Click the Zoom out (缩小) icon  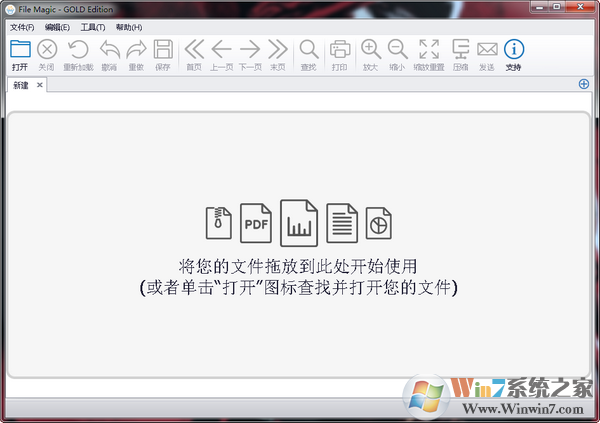click(x=398, y=49)
